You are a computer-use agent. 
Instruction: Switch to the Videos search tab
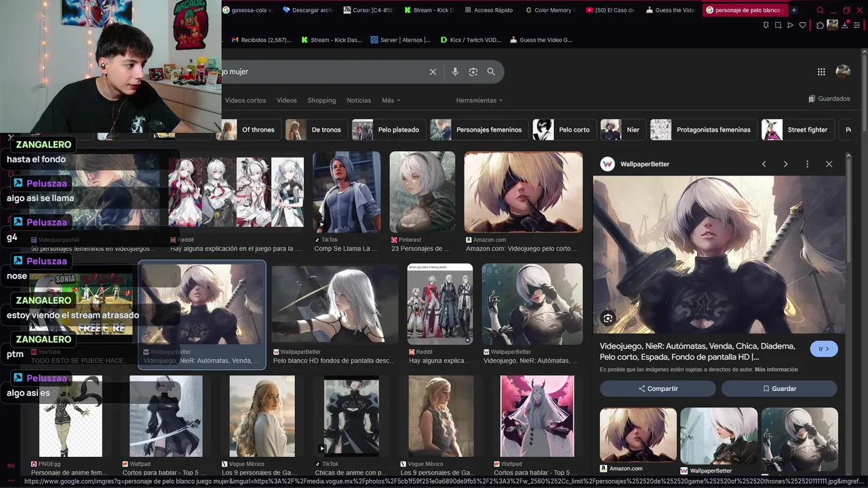[287, 100]
